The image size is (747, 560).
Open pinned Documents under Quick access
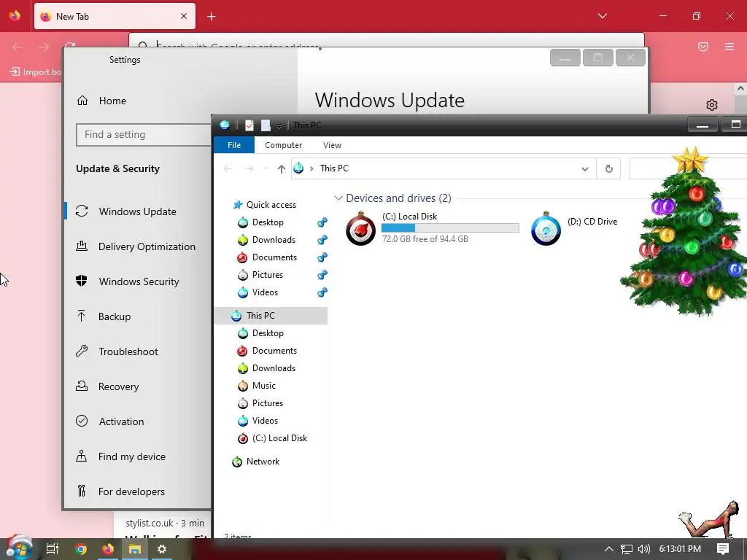[x=274, y=257]
